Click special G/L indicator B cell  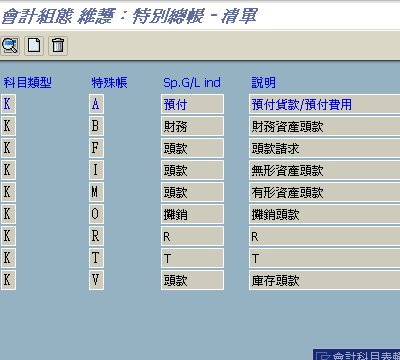pyautogui.click(x=96, y=126)
